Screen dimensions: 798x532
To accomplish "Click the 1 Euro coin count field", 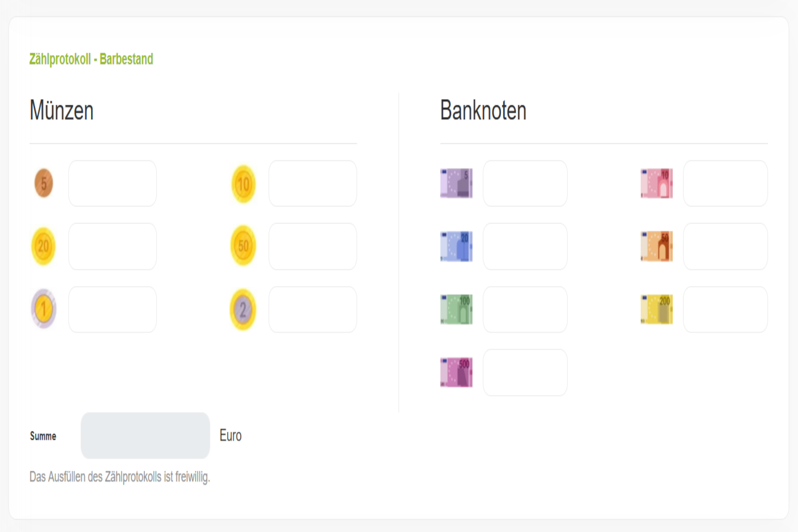I will [x=113, y=309].
